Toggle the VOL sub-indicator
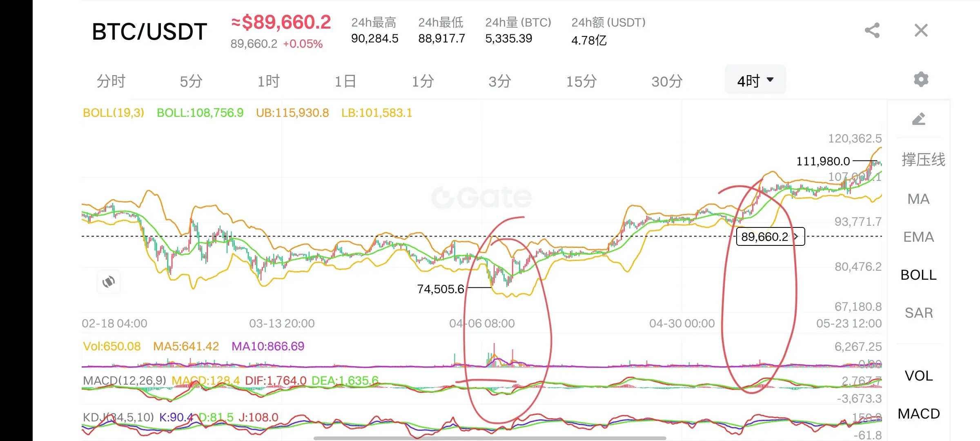 coord(918,376)
